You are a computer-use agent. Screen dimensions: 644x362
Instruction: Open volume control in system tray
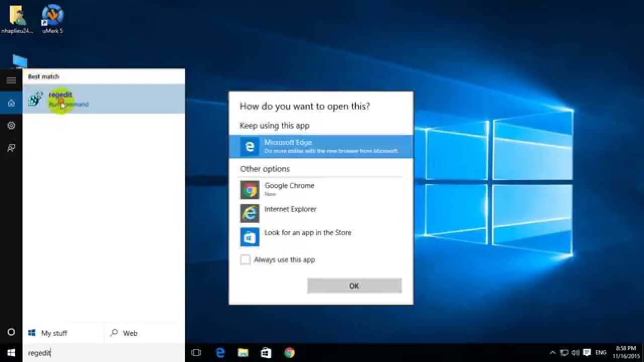(575, 353)
